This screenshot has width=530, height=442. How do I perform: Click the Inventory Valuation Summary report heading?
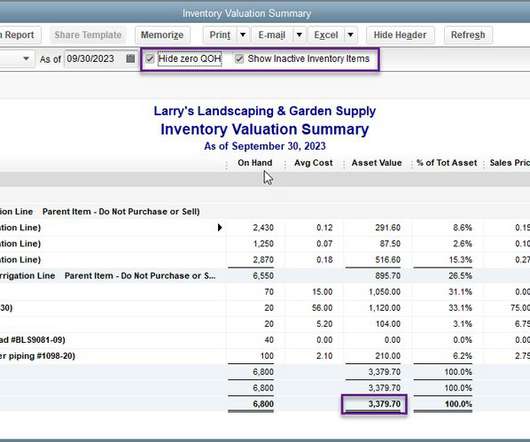265,129
